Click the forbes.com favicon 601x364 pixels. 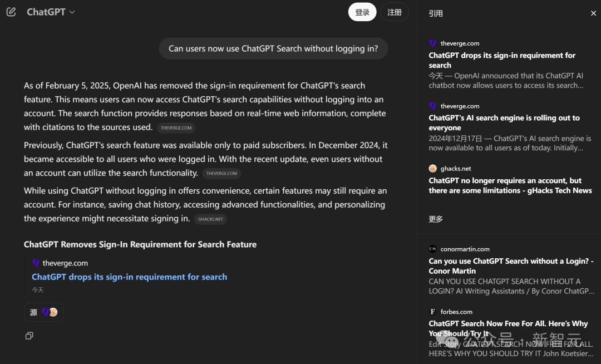pyautogui.click(x=433, y=312)
